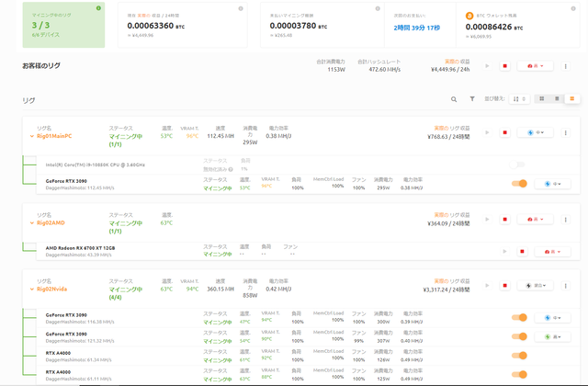Click total hashrate 472.60 MH/s
588x386 pixels.
[x=384, y=70]
